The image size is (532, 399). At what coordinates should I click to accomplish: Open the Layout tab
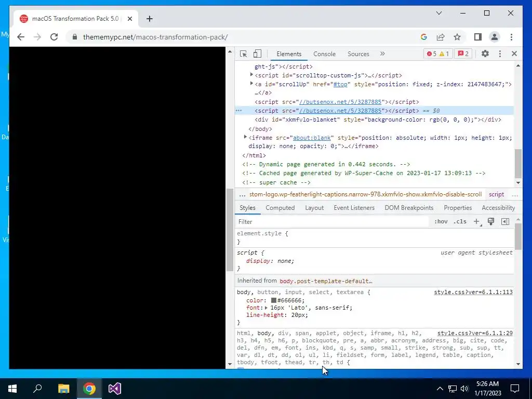click(x=314, y=208)
